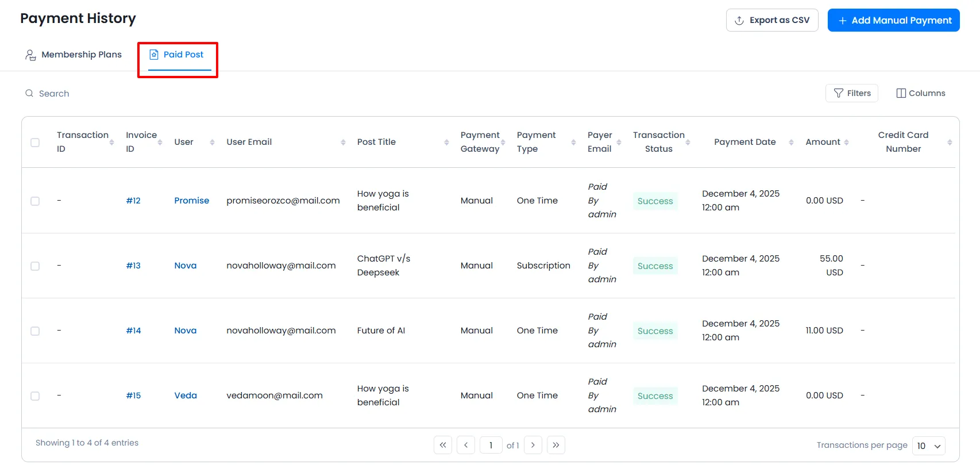This screenshot has width=980, height=476.
Task: Sort by Invoice ID column arrows
Action: point(160,142)
